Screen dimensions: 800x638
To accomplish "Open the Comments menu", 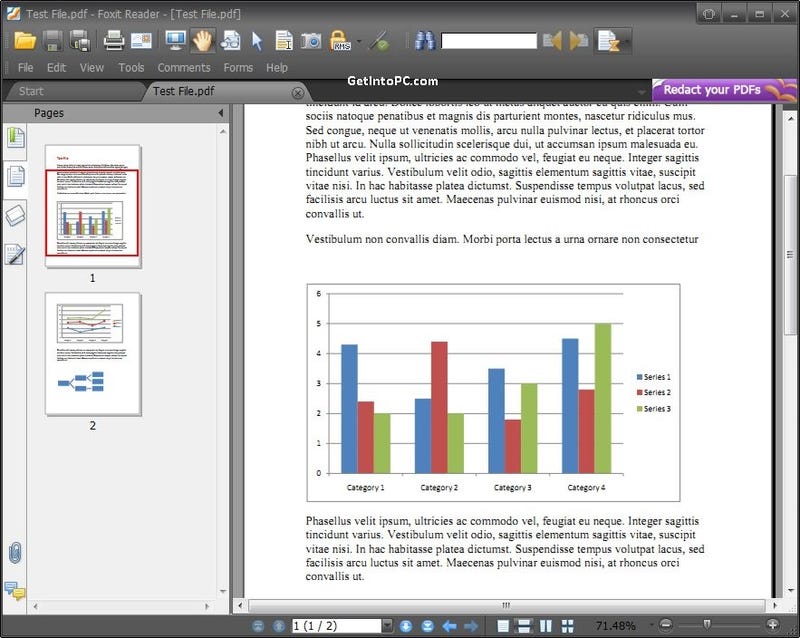I will [x=184, y=67].
